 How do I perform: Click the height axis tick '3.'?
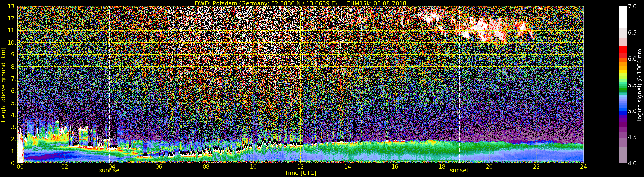pos(13,127)
